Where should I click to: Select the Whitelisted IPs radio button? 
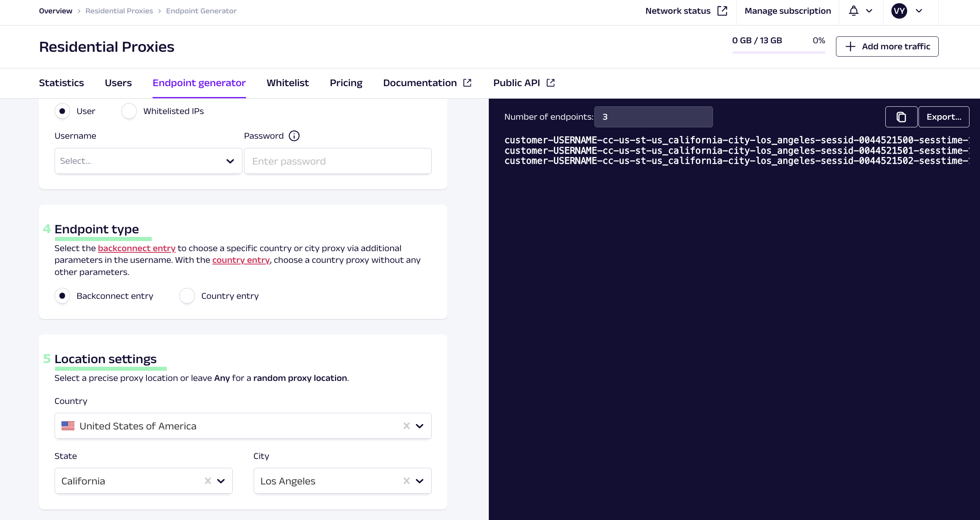(129, 111)
